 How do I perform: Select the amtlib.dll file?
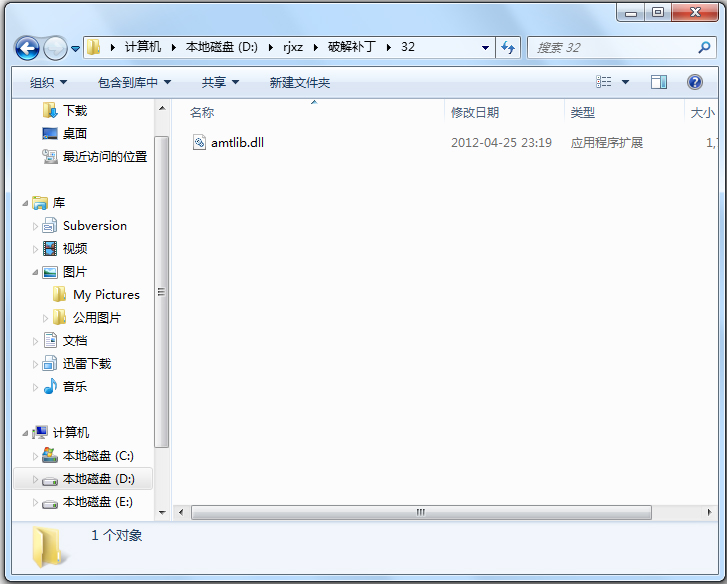(237, 142)
